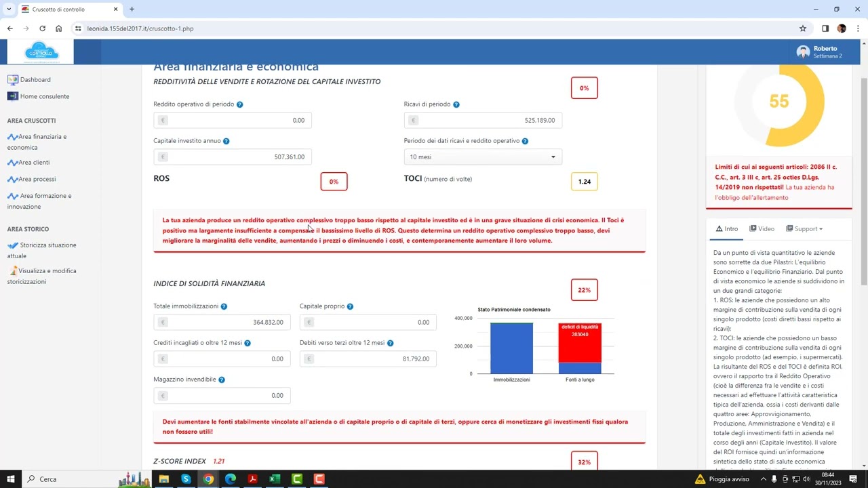Open the Dashboard sidebar link
This screenshot has height=488, width=868.
tap(35, 79)
